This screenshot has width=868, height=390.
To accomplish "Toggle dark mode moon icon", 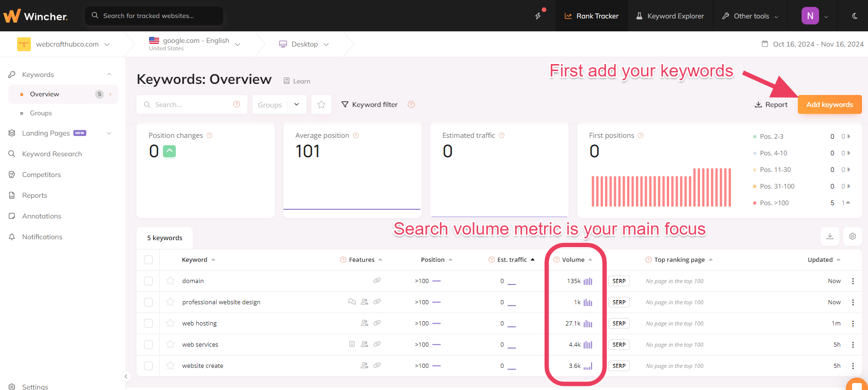I will [855, 16].
